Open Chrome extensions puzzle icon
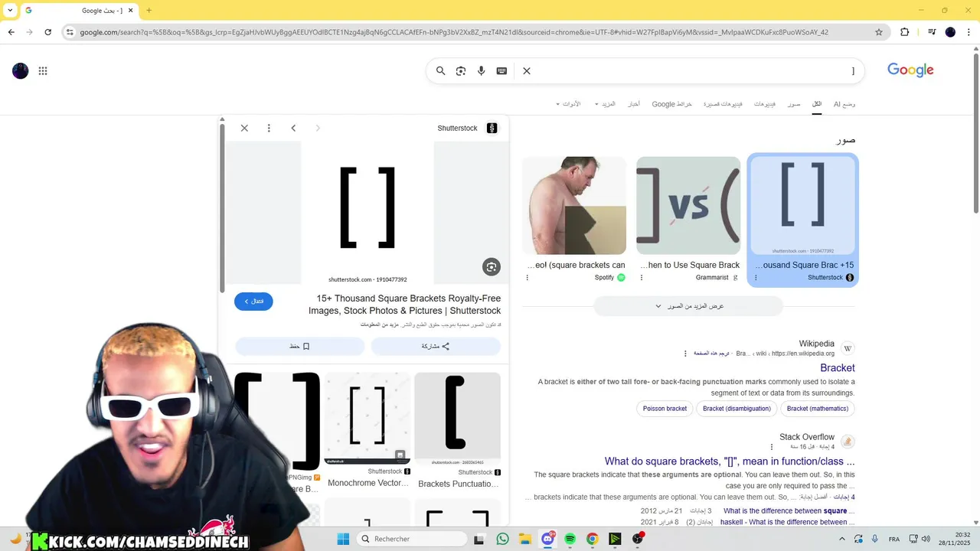This screenshot has width=980, height=551. pos(905,32)
